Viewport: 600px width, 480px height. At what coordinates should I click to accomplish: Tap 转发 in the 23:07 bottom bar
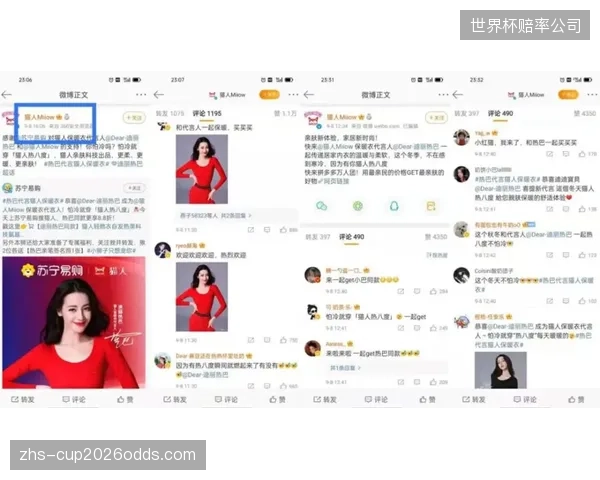click(x=175, y=399)
